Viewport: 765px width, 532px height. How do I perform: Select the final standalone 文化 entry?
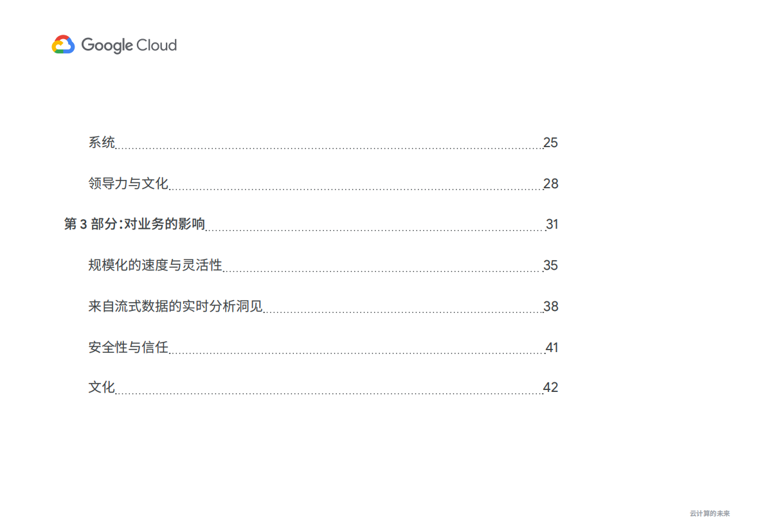coord(102,387)
